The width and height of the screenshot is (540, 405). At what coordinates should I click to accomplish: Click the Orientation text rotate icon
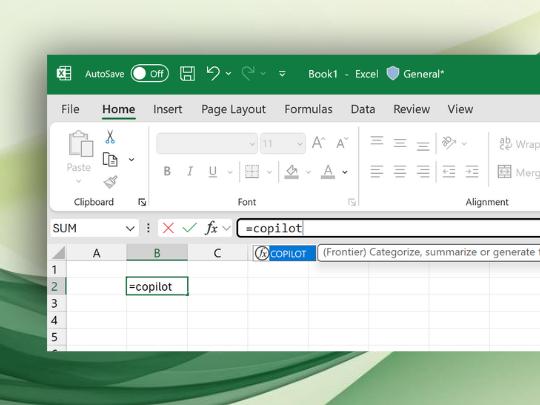coord(449,143)
